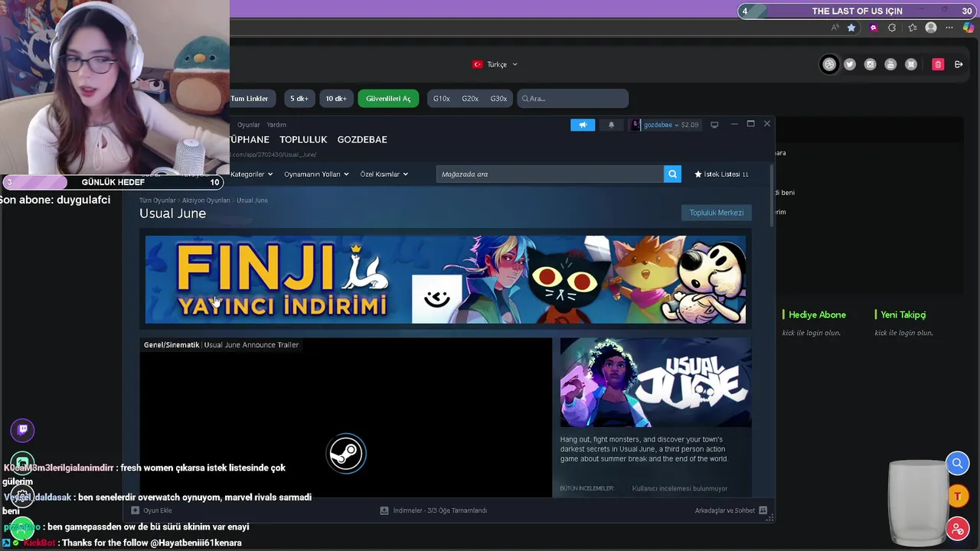Select the G10x option
980x551 pixels.
click(x=442, y=98)
